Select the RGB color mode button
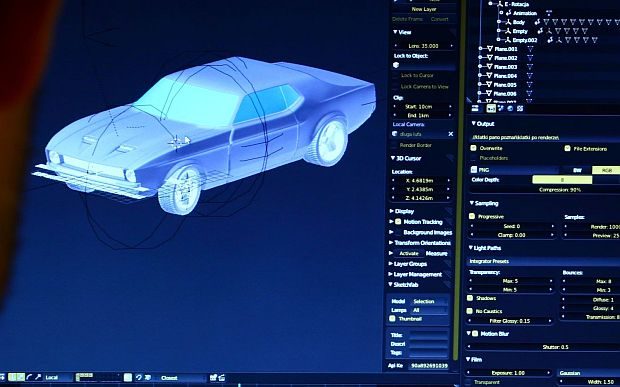 (606, 170)
